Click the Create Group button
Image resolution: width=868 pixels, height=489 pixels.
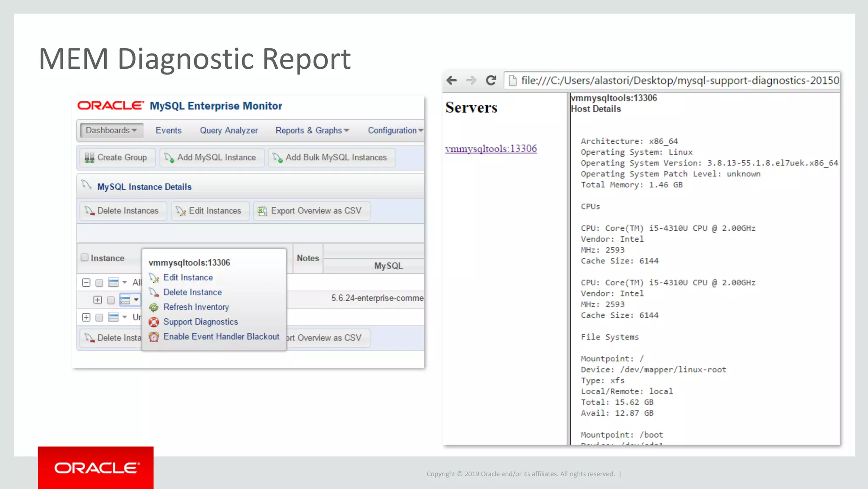pos(117,157)
